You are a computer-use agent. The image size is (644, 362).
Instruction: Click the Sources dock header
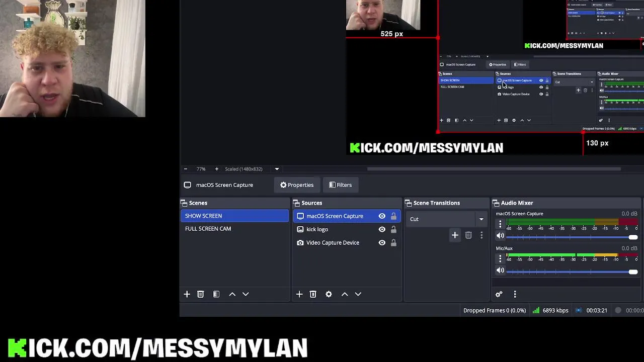pos(347,203)
